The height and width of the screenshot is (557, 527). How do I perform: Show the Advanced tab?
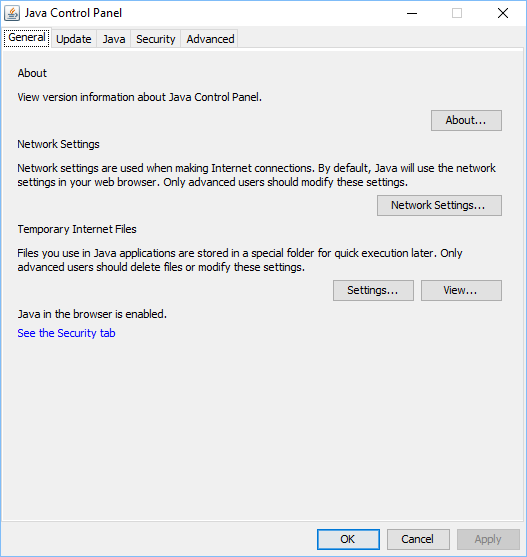(210, 39)
